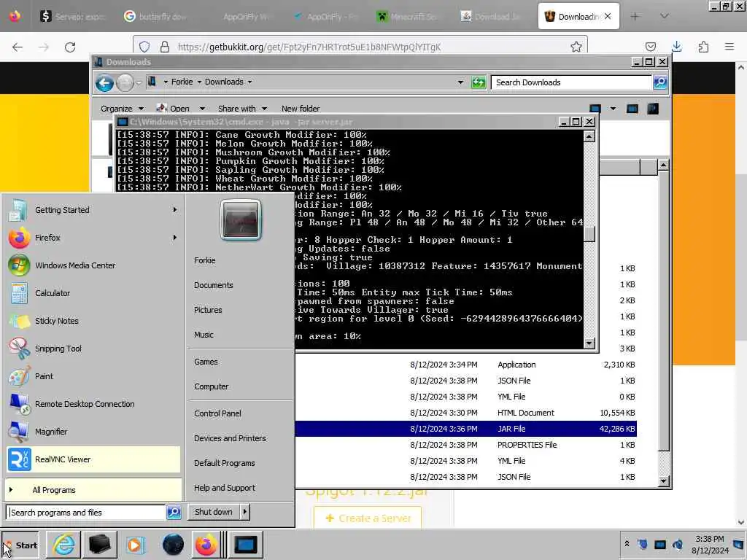Open the Shut down options arrow
This screenshot has height=560, width=747.
(x=245, y=512)
